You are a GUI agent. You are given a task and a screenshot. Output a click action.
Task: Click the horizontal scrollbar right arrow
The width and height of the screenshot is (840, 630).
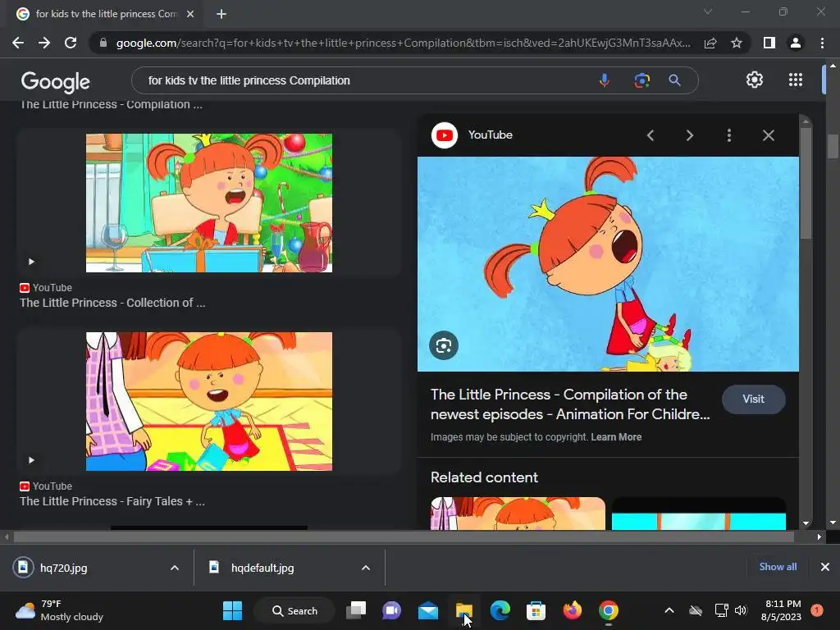point(819,536)
